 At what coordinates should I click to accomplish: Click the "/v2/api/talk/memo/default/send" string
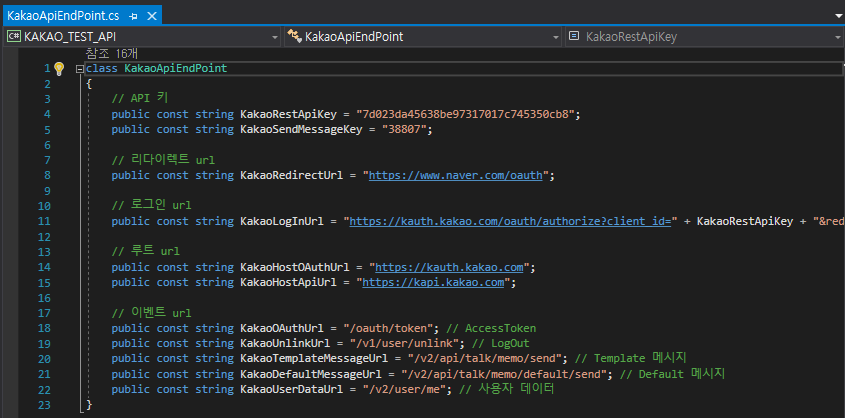tap(504, 374)
